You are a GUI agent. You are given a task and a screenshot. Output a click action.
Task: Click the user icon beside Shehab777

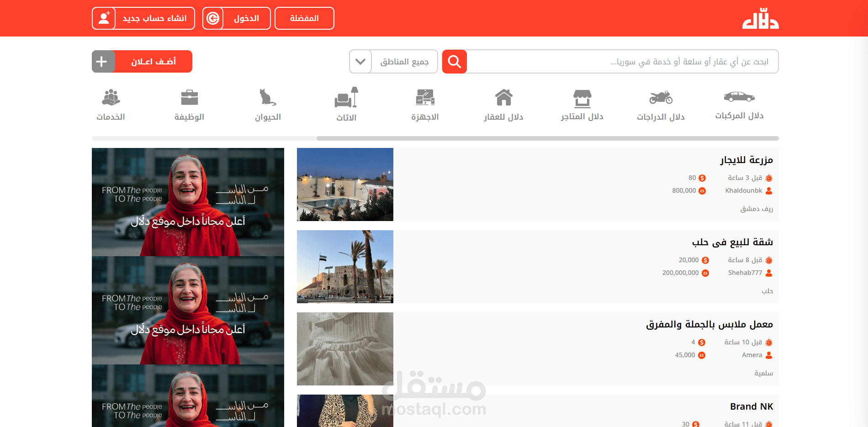769,273
